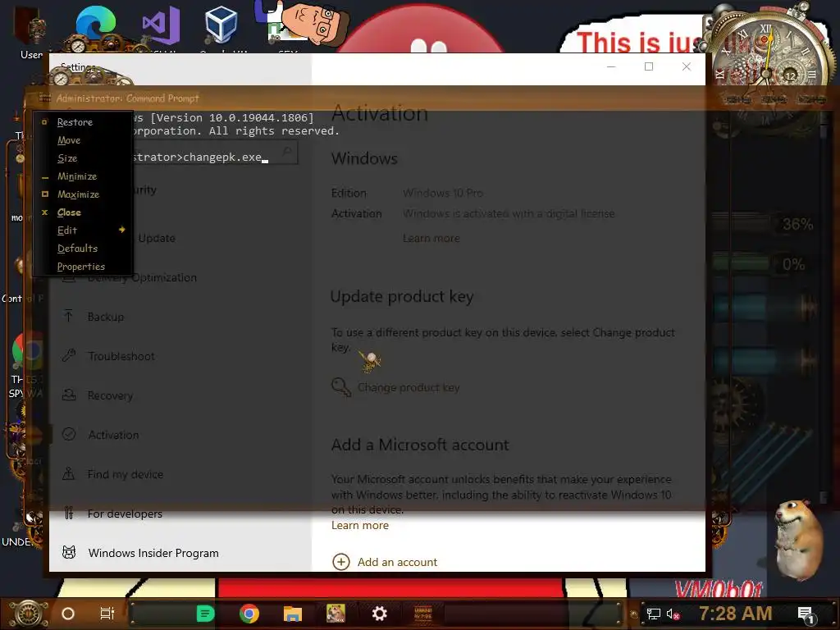Open the steampunk Start button

tap(30, 614)
